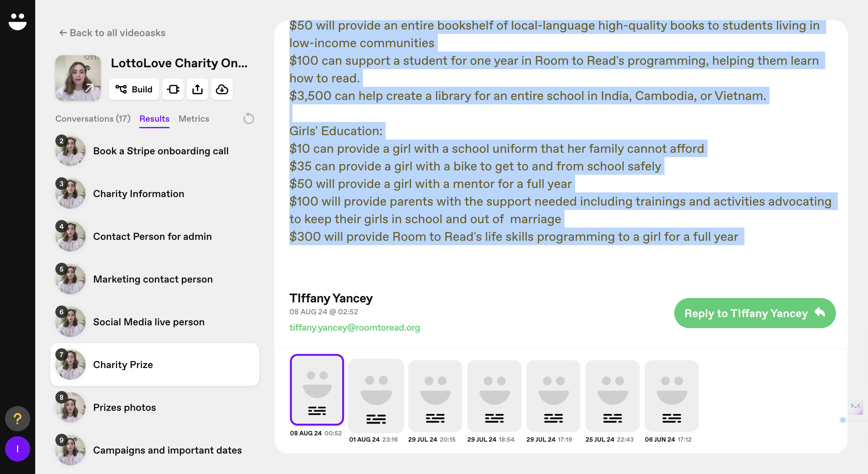Select the Charity Information step
The width and height of the screenshot is (868, 474).
(x=138, y=194)
